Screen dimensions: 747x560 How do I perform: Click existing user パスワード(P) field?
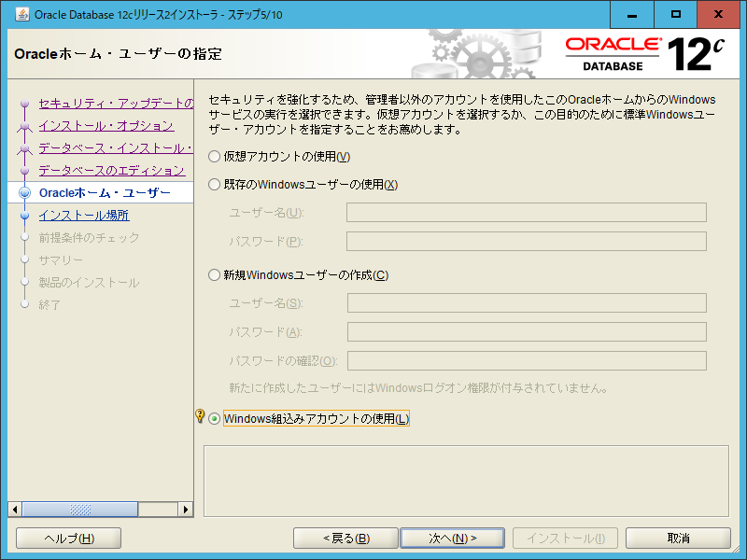tap(527, 242)
